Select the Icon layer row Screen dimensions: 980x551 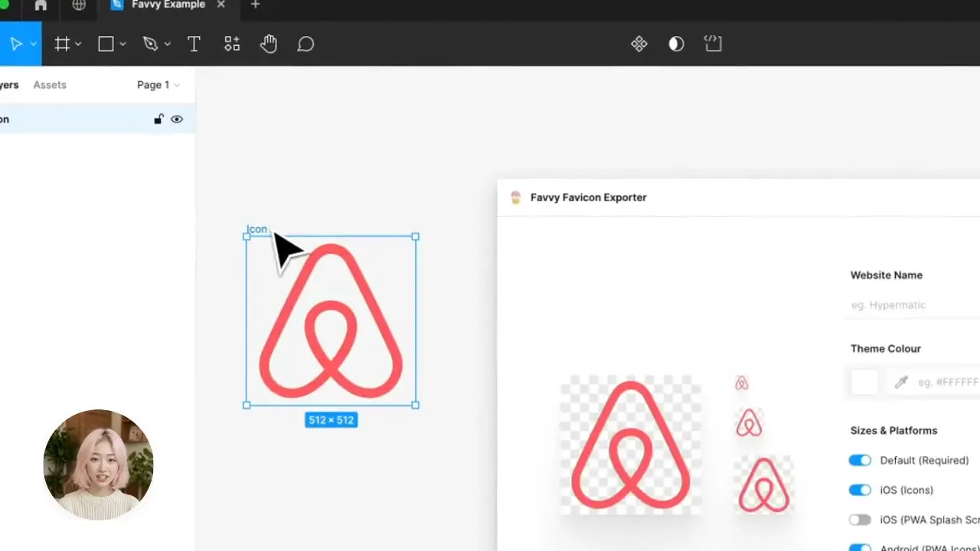(97, 119)
